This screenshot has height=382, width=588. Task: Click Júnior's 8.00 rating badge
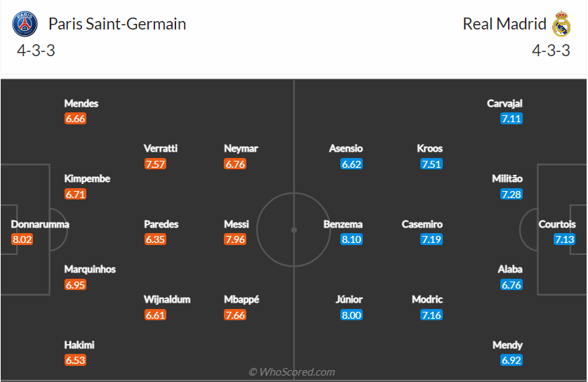[352, 315]
